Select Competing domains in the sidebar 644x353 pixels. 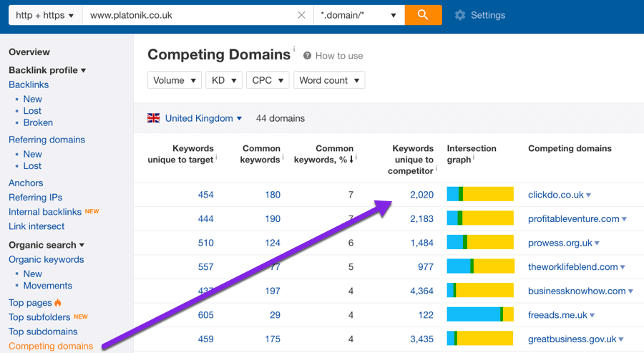coord(51,346)
